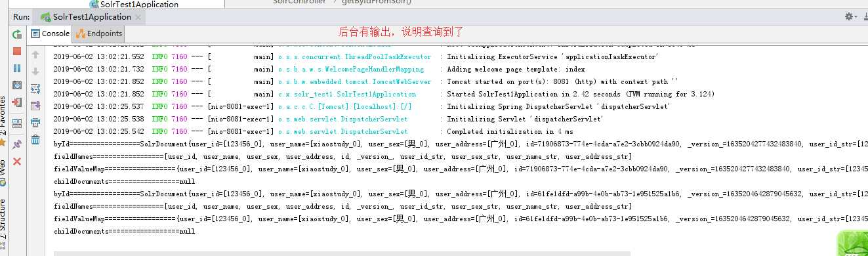Click 'Adding welcome page template: index' message
Screen dimensions: 868x256
[516, 69]
